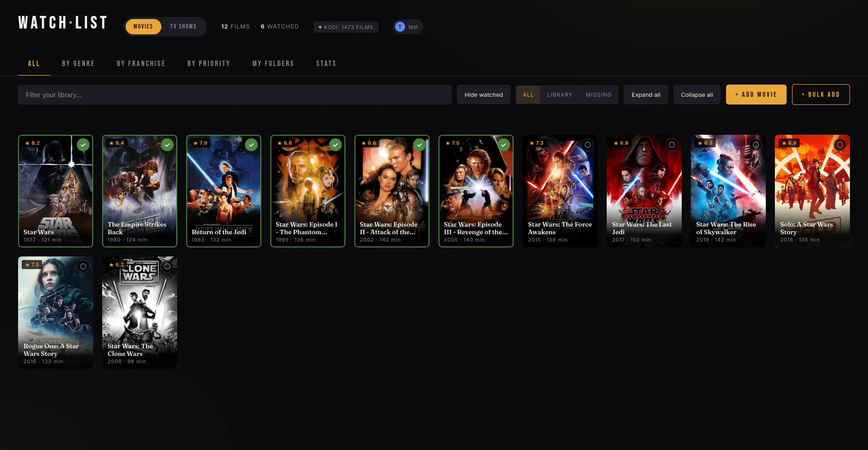868x450 pixels.
Task: Mark The Rise of Skywalker as watched
Action: [x=756, y=145]
